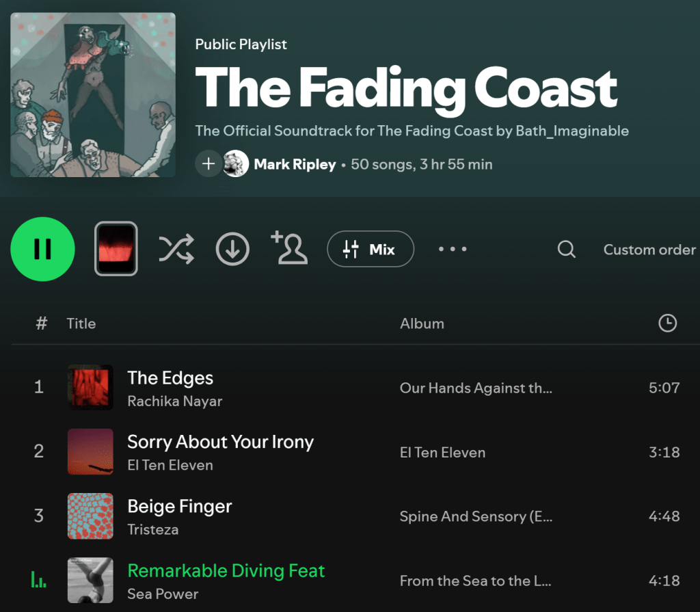Sort by the Title column header
Screen dimensions: 700x612
coord(81,323)
